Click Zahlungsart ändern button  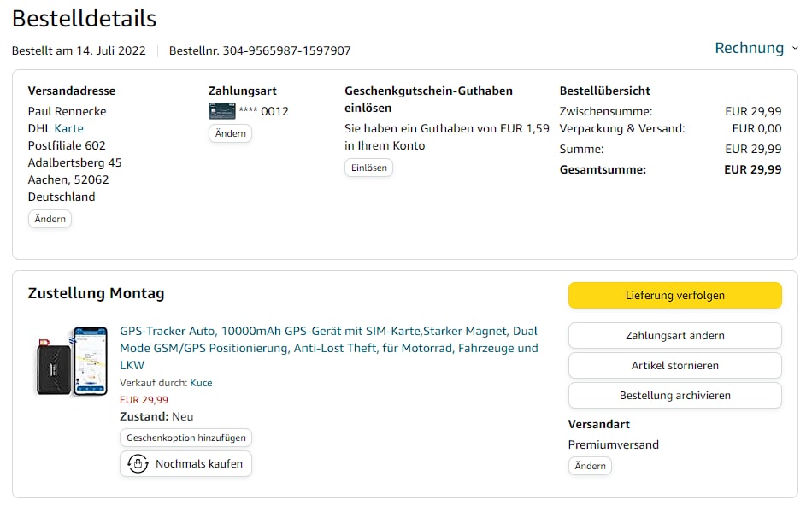(x=674, y=336)
